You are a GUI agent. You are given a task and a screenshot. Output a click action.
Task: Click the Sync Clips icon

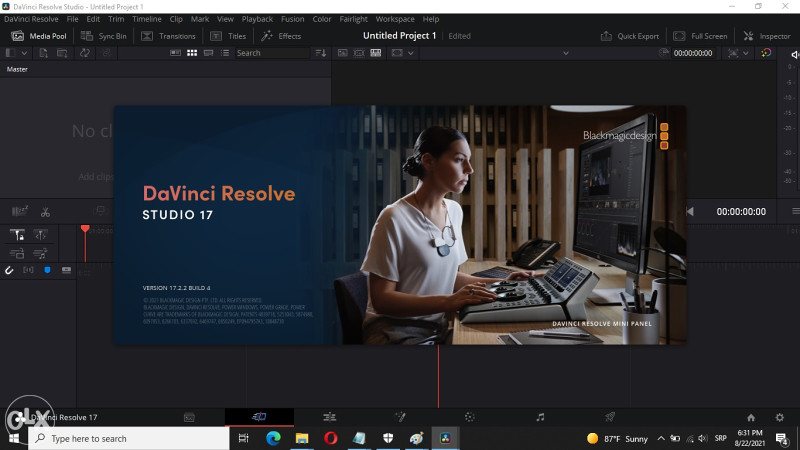tap(85, 53)
